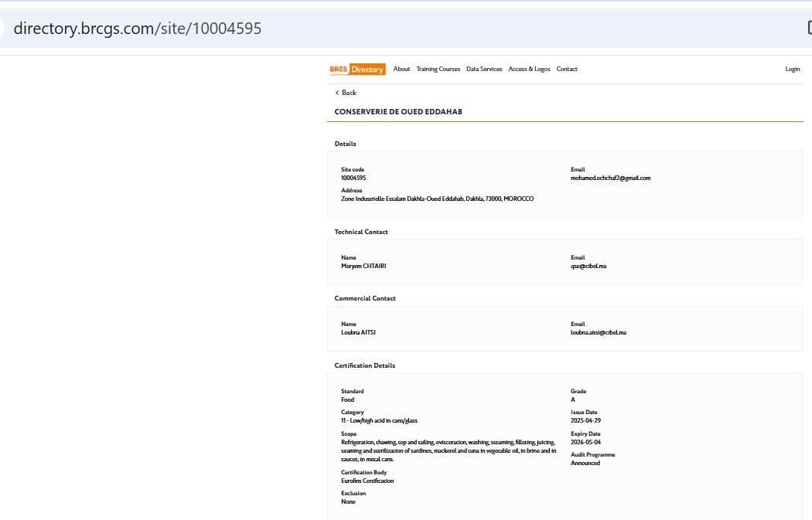812x520 pixels.
Task: Click the technical contact name Meryem CHTAIRI
Action: coord(363,267)
